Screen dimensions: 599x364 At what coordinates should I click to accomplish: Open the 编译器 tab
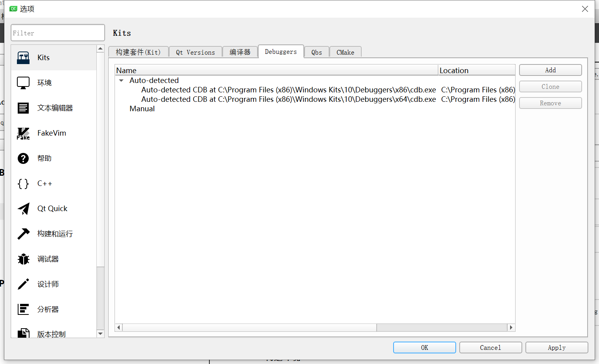pos(240,52)
